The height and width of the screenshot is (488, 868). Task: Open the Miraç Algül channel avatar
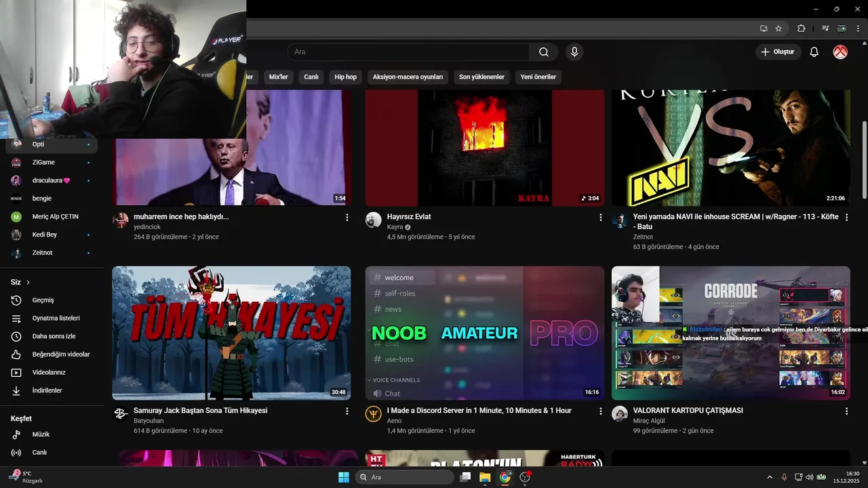(620, 414)
